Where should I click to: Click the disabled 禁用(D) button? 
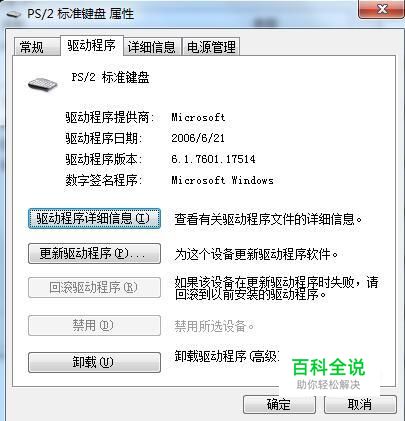point(94,325)
